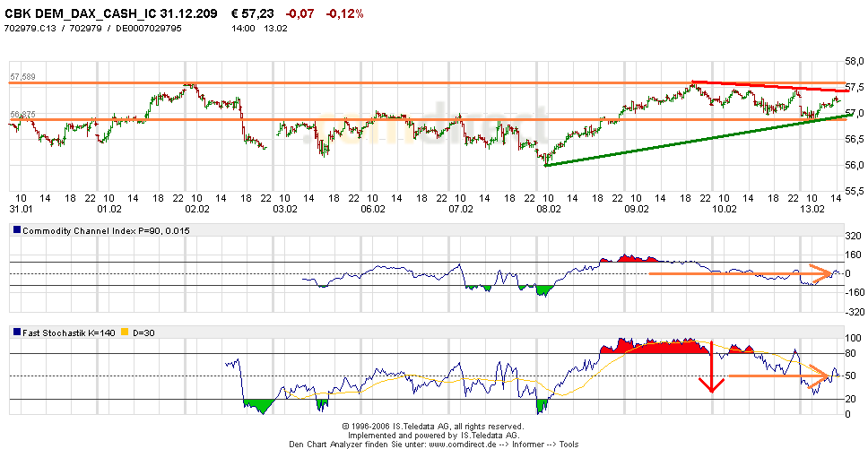Click the absolute change value -0,07

[299, 13]
